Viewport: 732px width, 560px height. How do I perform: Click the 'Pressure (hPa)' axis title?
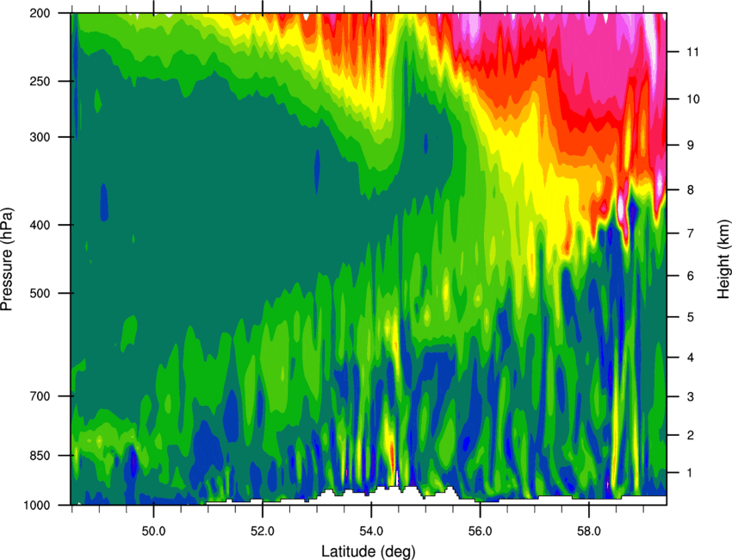tap(7, 259)
